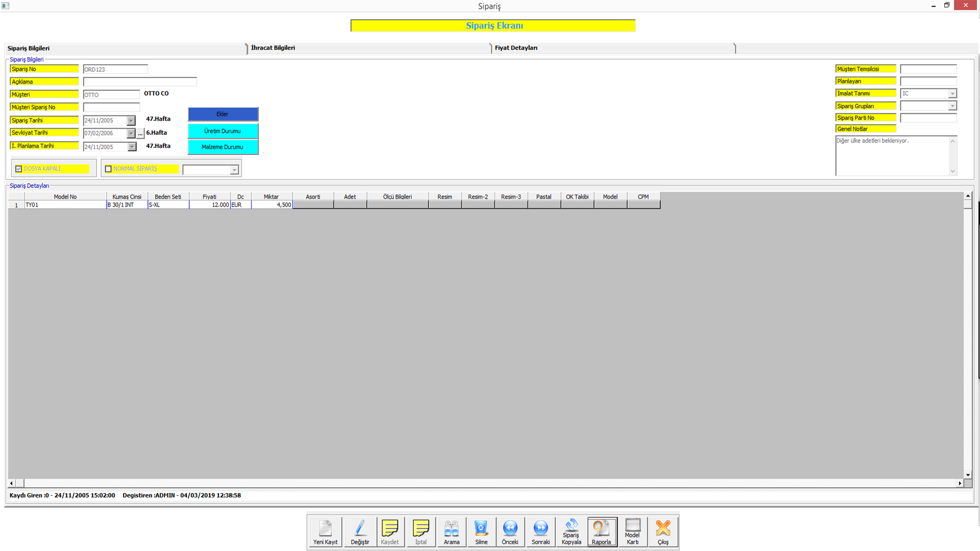Viewport: 980px width, 551px height.
Task: Toggle the DOSYA KAPALI checkbox
Action: 19,169
